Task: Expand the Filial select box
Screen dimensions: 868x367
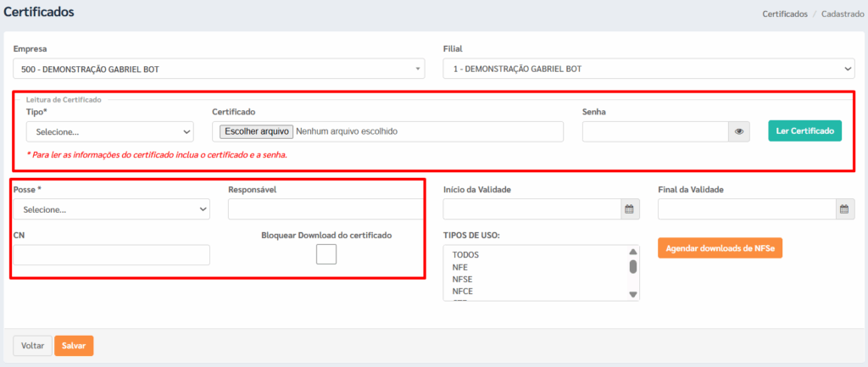Action: (x=648, y=70)
